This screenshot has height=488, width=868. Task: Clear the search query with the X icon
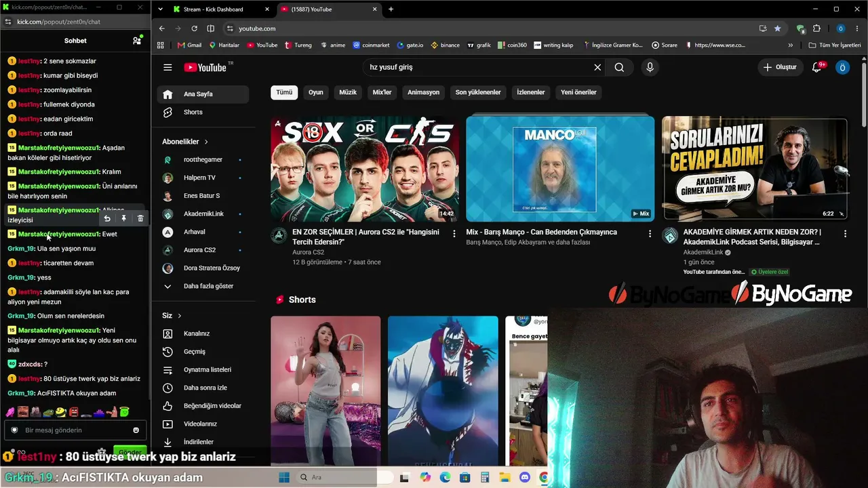[597, 67]
